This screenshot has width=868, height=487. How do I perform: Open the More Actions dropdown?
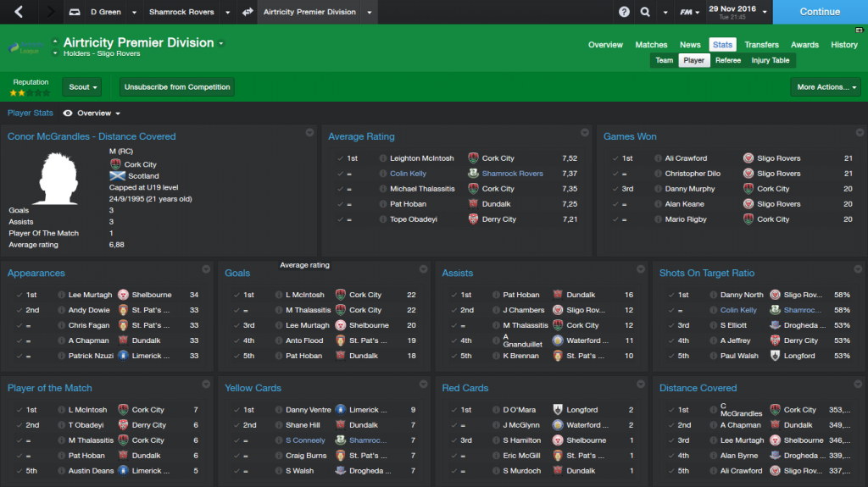tap(826, 87)
